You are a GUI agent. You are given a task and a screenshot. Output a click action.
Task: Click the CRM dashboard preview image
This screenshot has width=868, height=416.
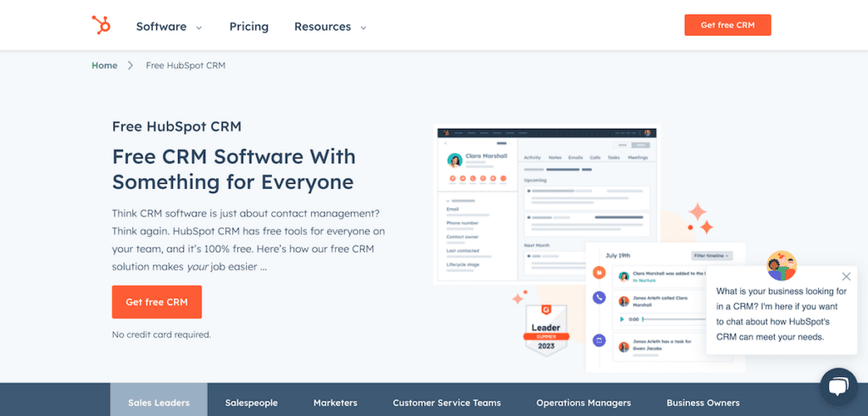(547, 207)
